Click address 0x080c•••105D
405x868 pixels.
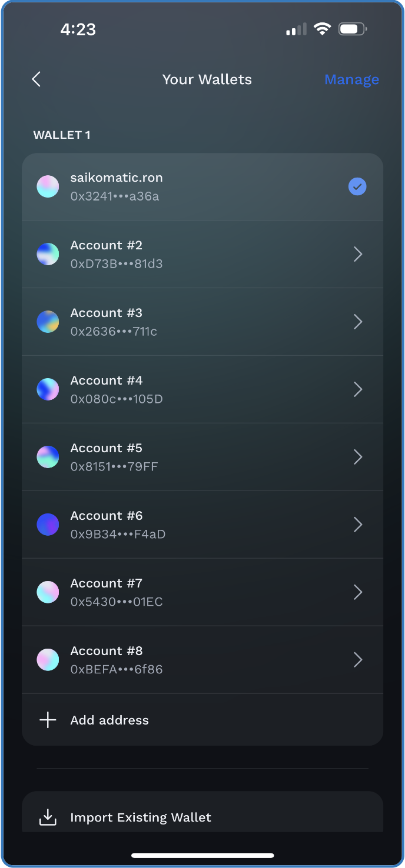coord(117,399)
